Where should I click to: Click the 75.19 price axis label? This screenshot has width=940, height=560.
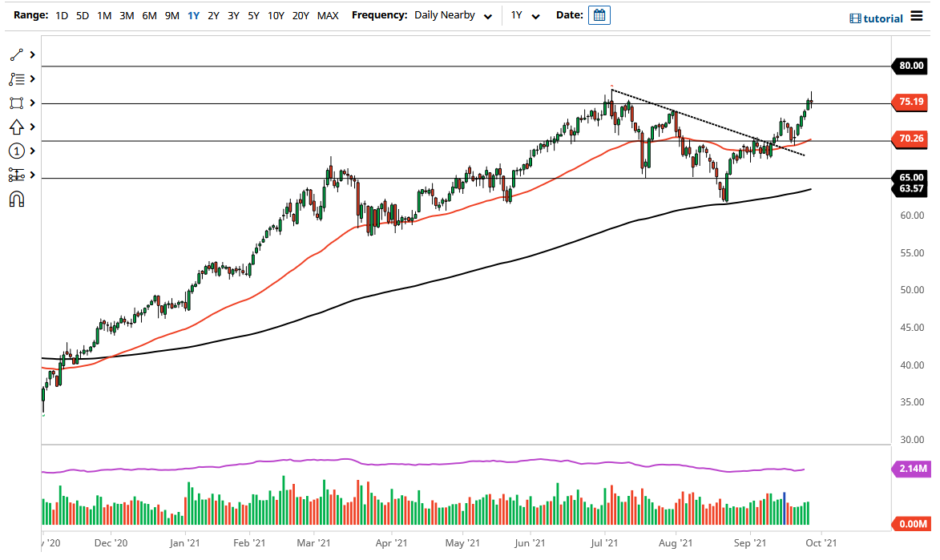pos(911,102)
